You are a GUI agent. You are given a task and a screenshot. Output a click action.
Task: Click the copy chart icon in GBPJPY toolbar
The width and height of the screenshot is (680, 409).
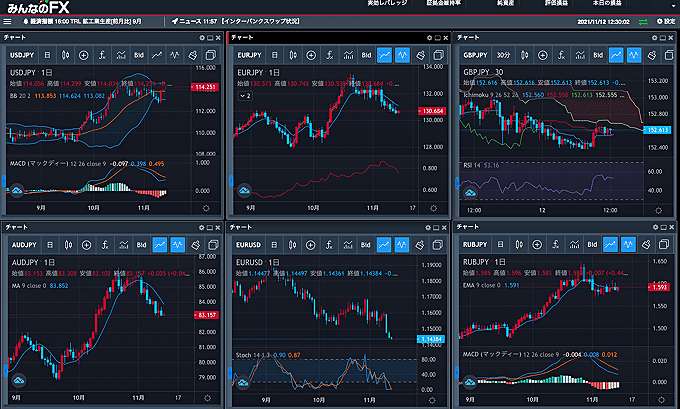click(x=670, y=55)
